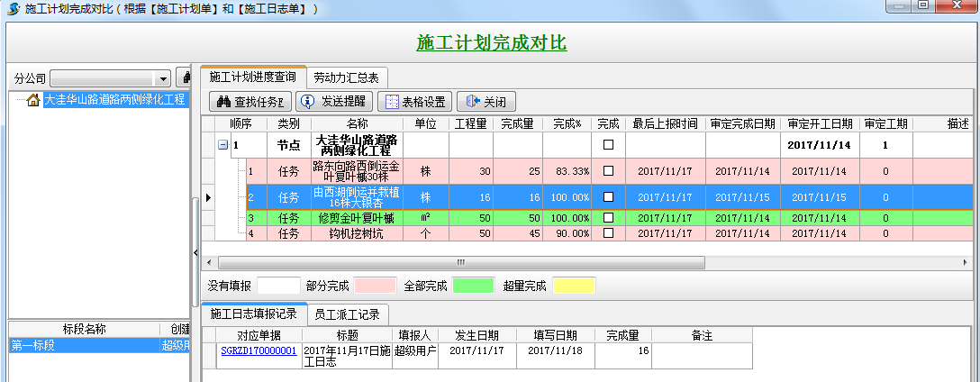Collapse the left panel using the splitter arrow
This screenshot has height=382, width=980.
[x=196, y=253]
